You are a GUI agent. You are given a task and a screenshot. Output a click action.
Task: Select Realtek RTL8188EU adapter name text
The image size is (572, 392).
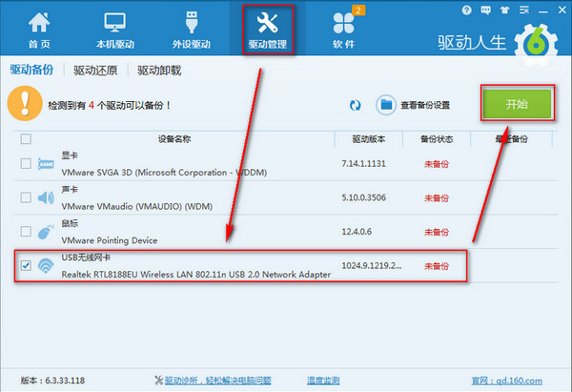[195, 274]
